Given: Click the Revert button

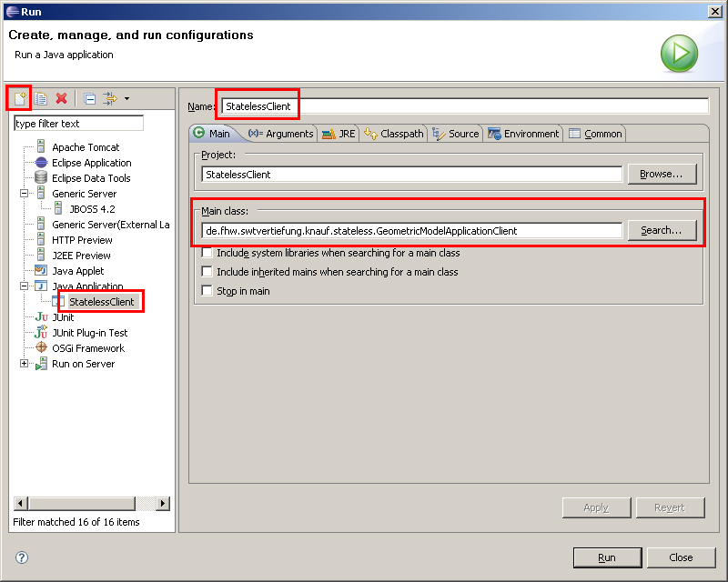Looking at the screenshot, I should tap(670, 507).
